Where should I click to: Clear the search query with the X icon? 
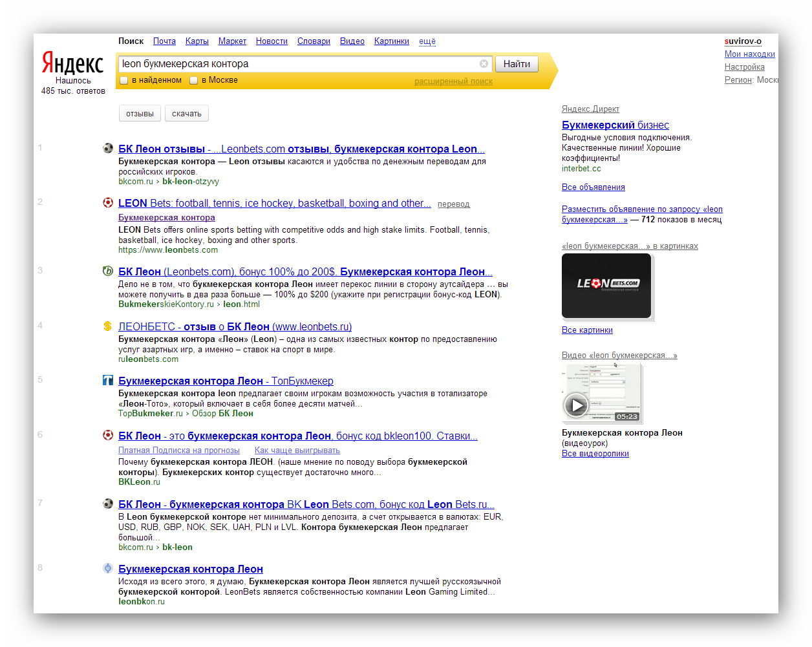tap(484, 64)
